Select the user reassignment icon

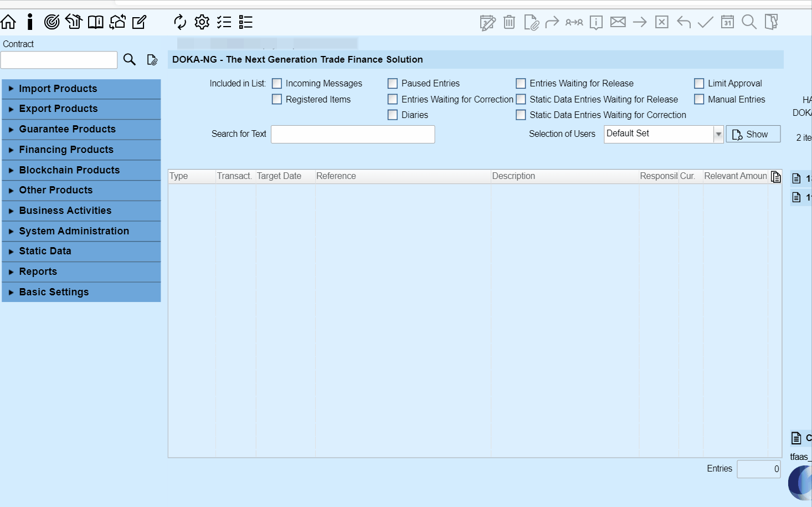point(574,22)
